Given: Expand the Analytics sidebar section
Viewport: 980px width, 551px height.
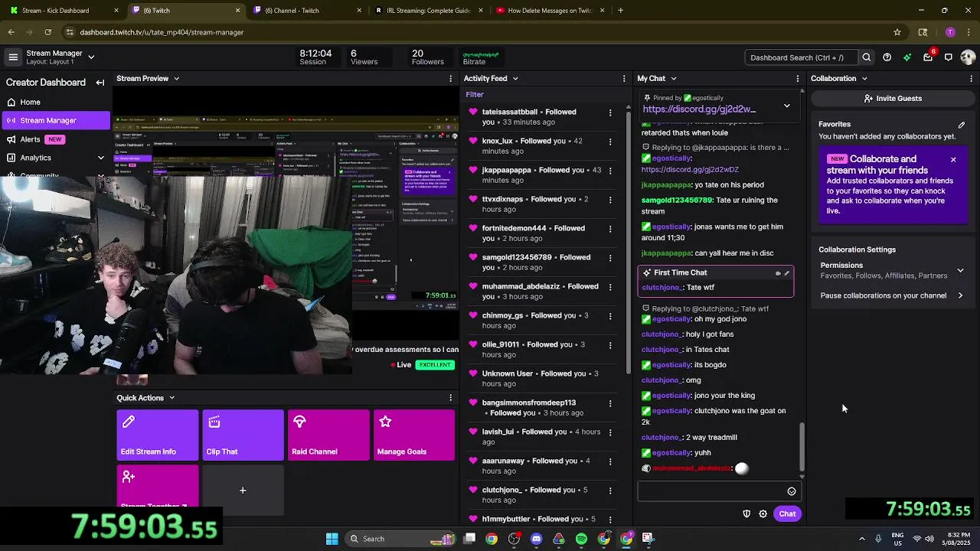Looking at the screenshot, I should tap(100, 158).
